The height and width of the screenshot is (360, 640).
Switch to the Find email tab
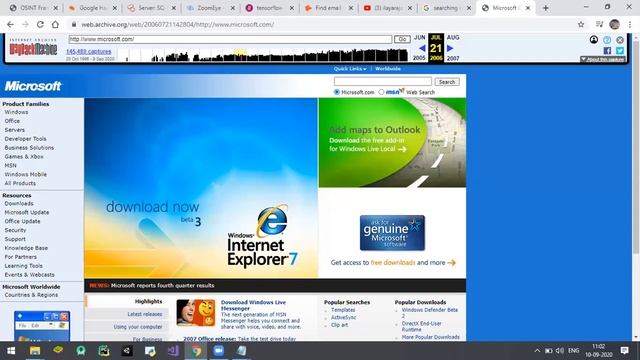(329, 8)
